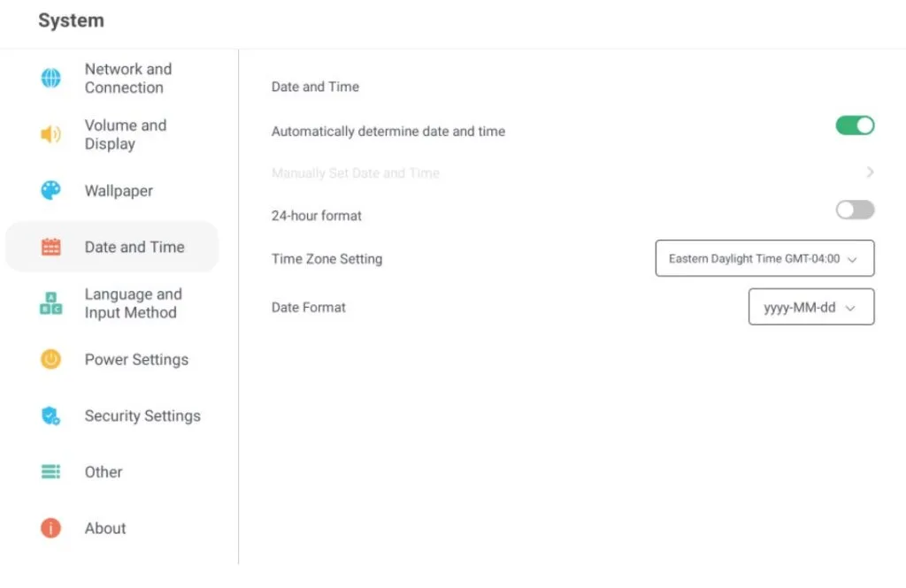Click the Date Format label
Viewport: 906px width, 588px height.
[309, 308]
